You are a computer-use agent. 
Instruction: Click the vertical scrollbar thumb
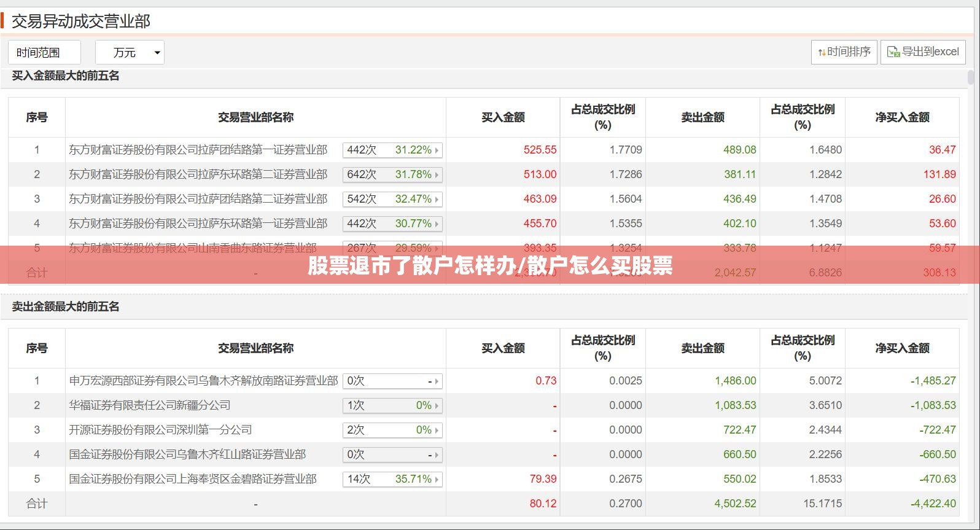coord(971,77)
